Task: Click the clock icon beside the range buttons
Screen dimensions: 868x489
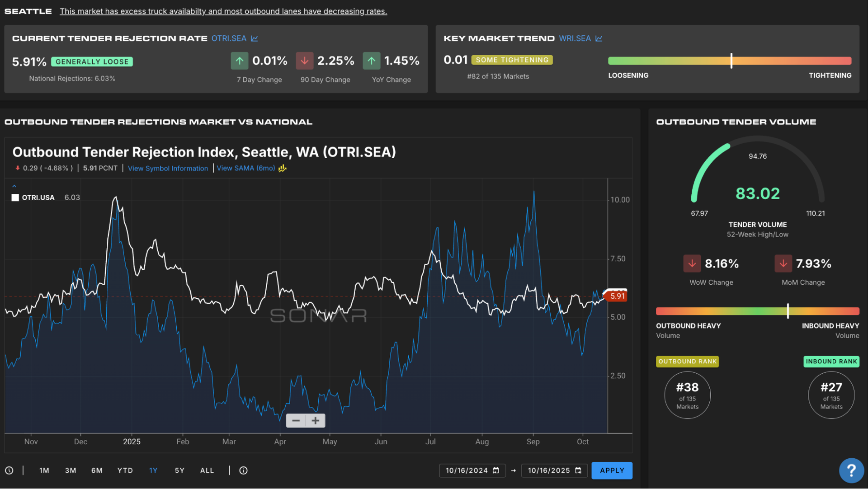Action: point(9,470)
